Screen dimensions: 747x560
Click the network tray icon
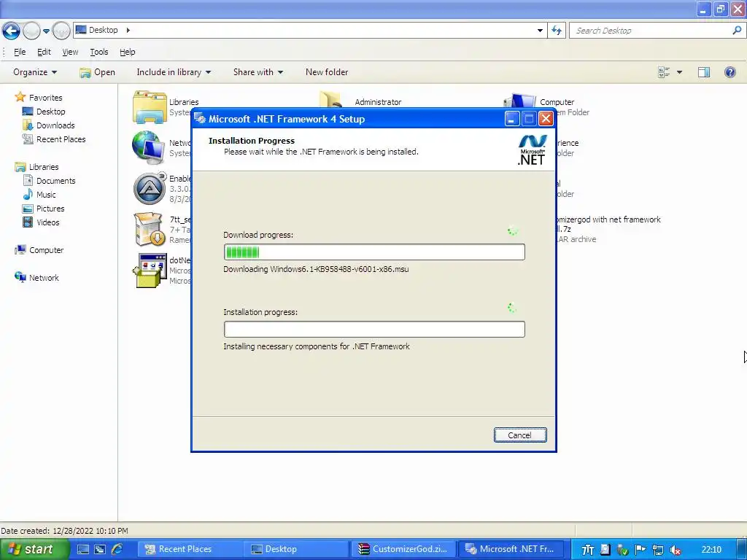[x=657, y=550]
